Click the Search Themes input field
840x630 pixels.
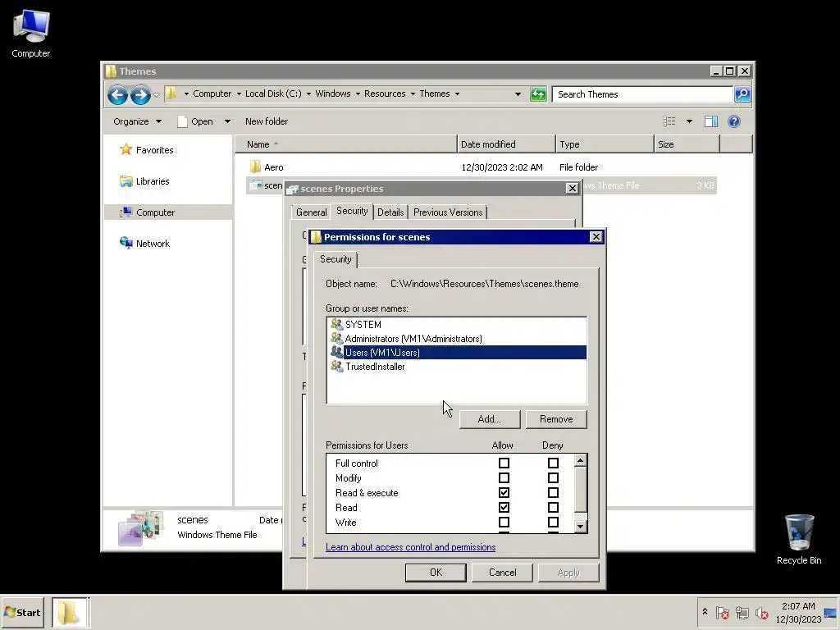tap(642, 94)
